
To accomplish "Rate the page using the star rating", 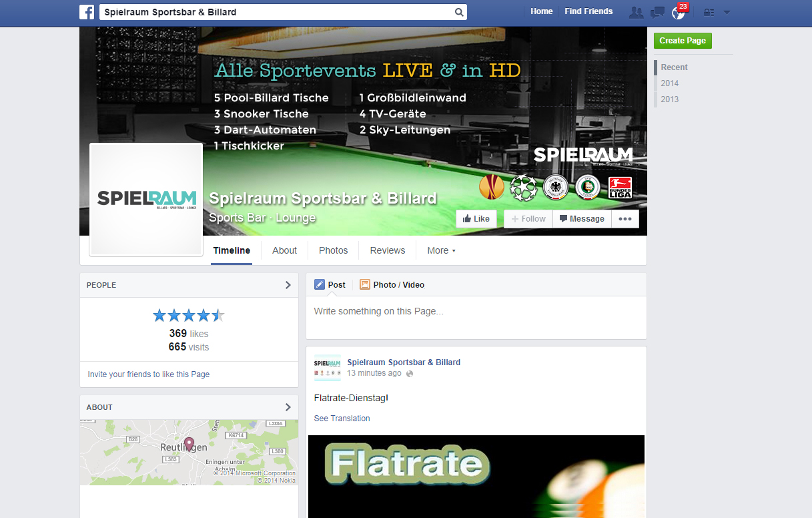I will click(x=188, y=314).
